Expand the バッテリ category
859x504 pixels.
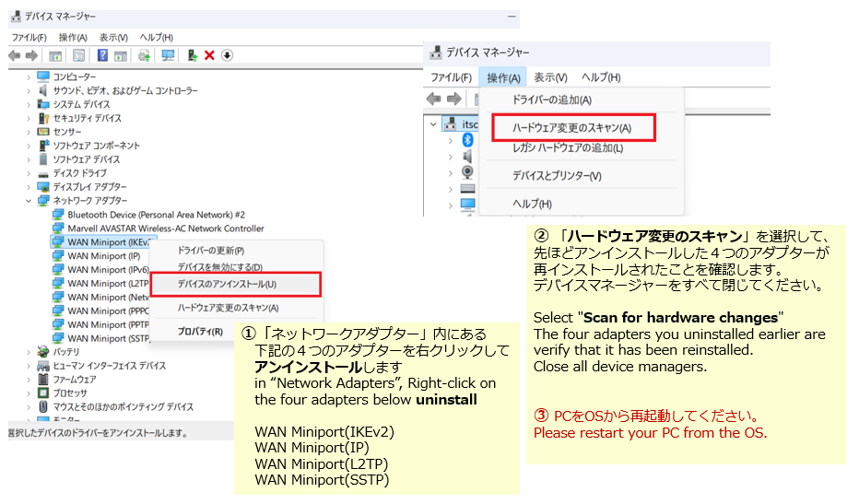(x=29, y=352)
